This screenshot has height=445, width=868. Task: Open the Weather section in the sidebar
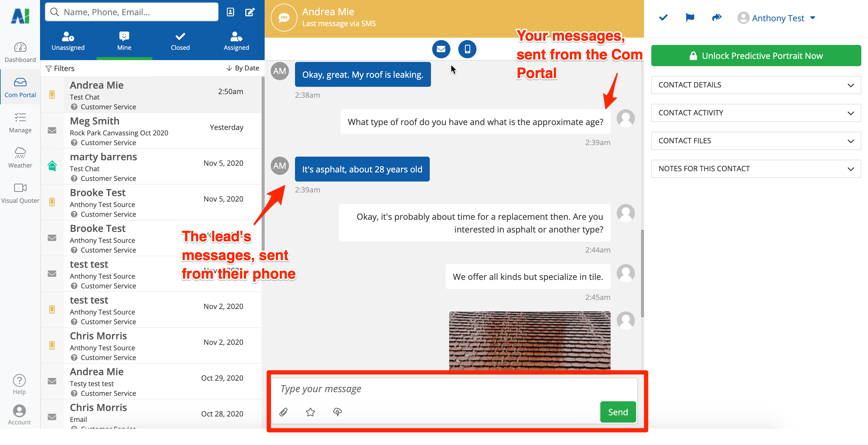20,158
